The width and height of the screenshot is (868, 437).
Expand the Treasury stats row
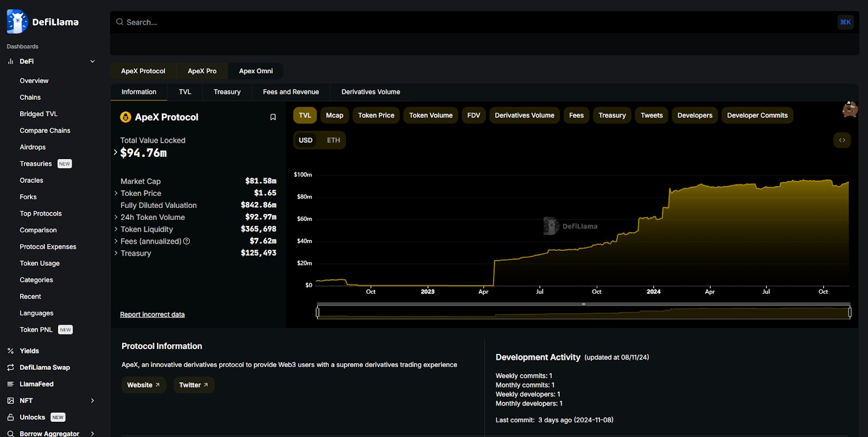click(x=116, y=253)
